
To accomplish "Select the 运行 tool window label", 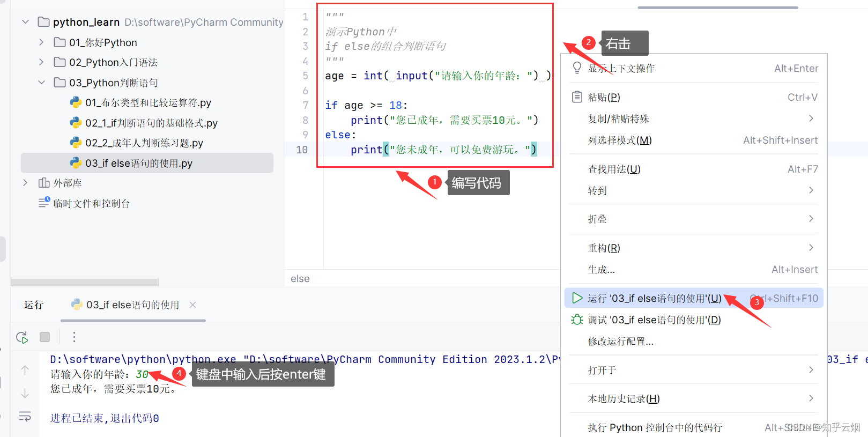I will click(33, 305).
